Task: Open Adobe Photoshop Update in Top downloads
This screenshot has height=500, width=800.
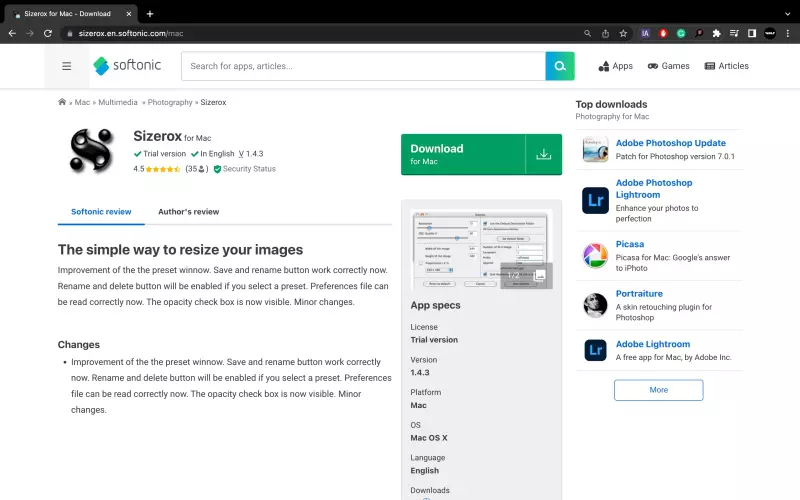Action: 670,143
